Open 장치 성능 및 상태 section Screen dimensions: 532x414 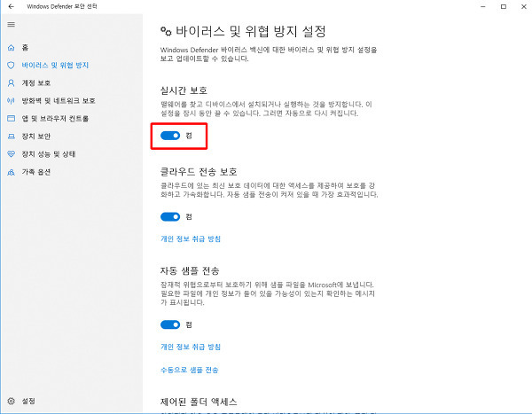tap(49, 154)
